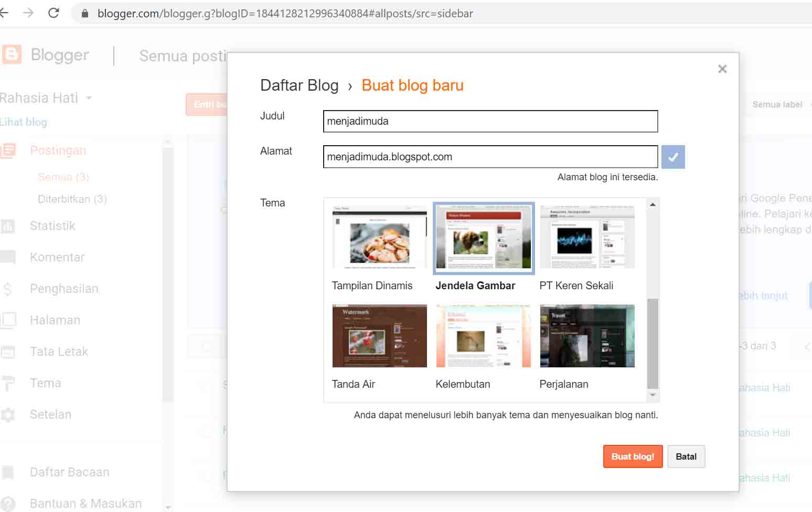Screen dimensions: 812x512
Task: Open Tema in the sidebar
Action: 46,383
